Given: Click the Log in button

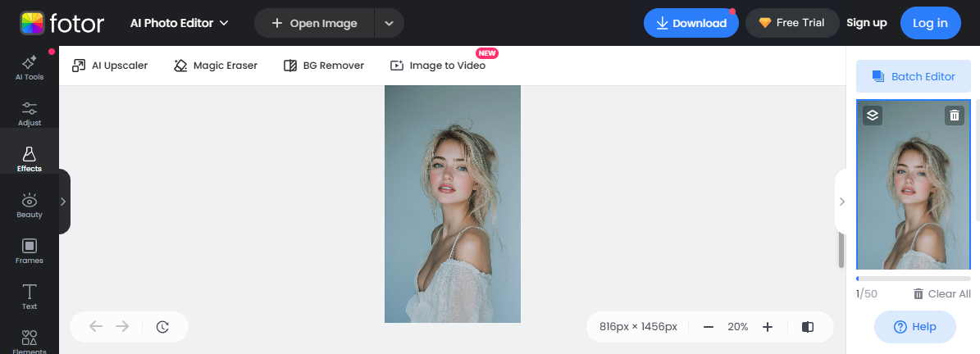Looking at the screenshot, I should (929, 23).
